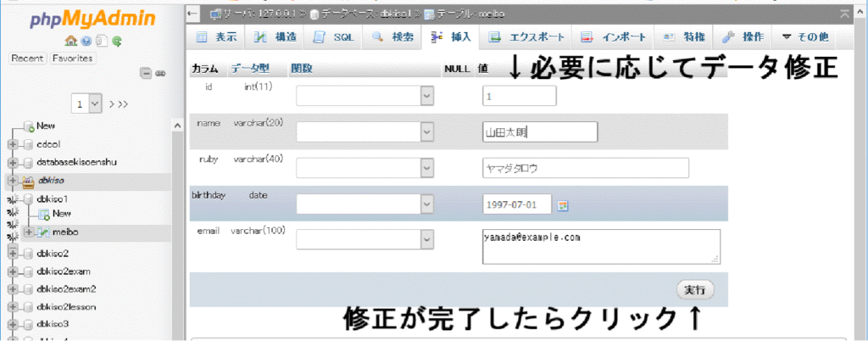Click the meibo table icon in tree
Screen dimensions: 868x341
coord(43,232)
